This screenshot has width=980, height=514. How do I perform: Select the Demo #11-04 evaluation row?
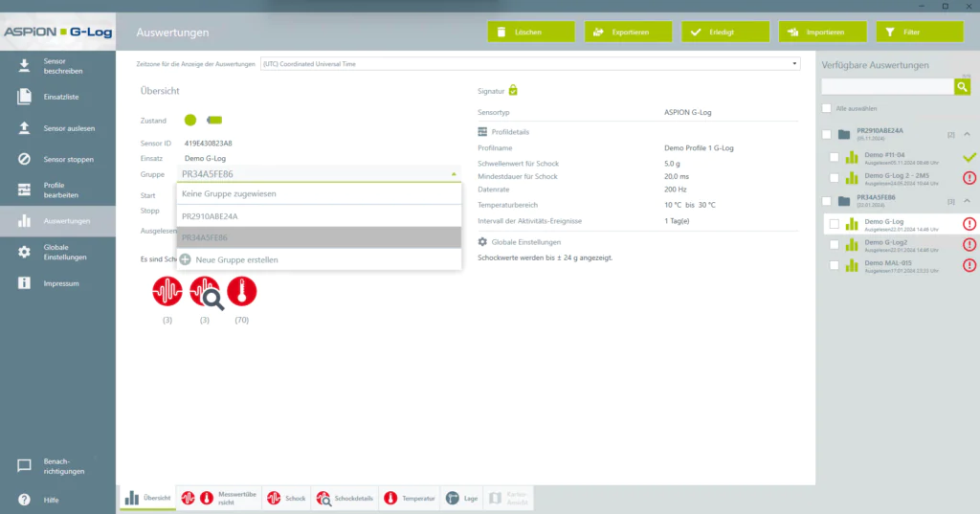(902, 157)
